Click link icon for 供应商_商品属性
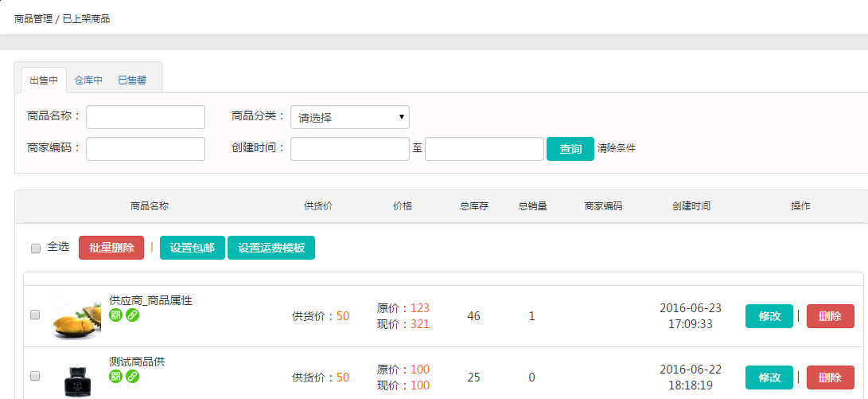 point(132,315)
